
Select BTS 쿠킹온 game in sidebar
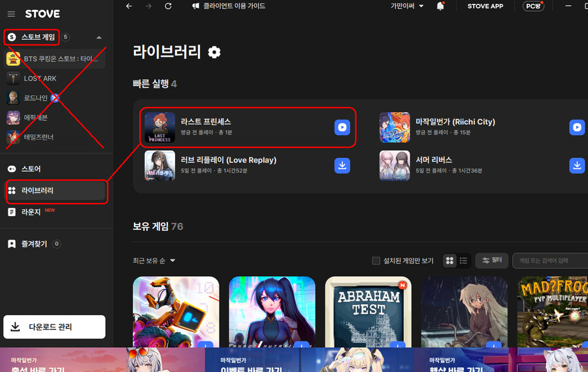(55, 59)
